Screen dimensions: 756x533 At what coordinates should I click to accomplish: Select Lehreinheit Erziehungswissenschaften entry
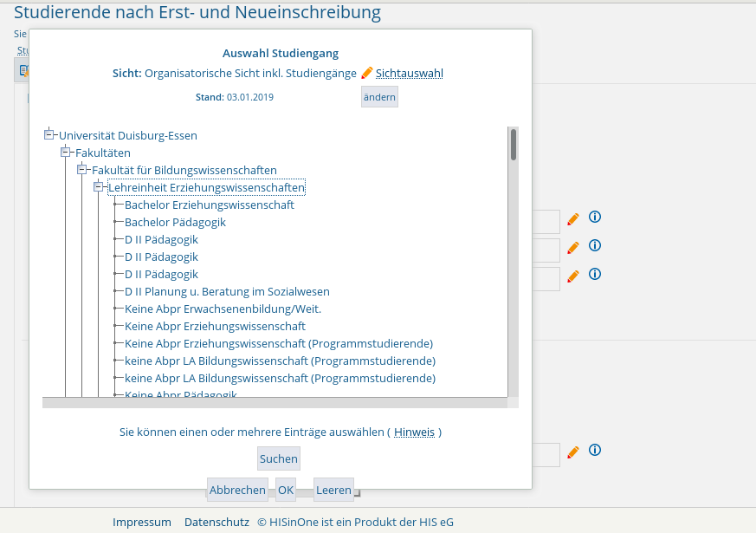[206, 188]
